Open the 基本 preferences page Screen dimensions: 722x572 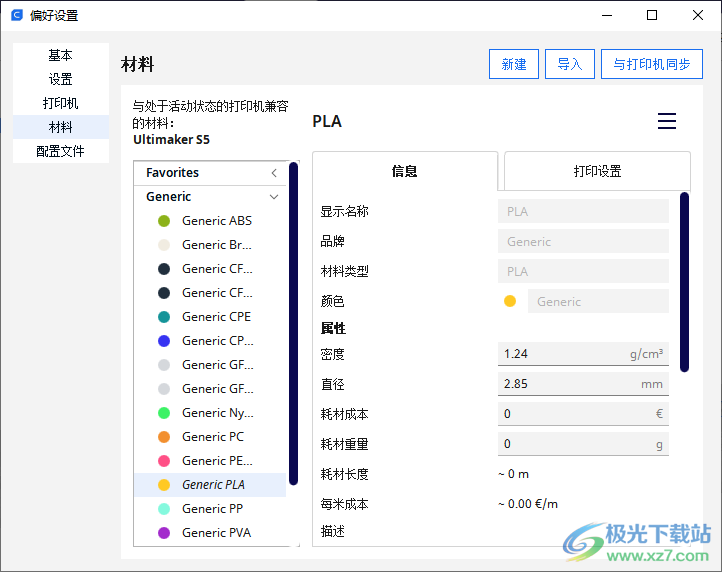coord(61,55)
